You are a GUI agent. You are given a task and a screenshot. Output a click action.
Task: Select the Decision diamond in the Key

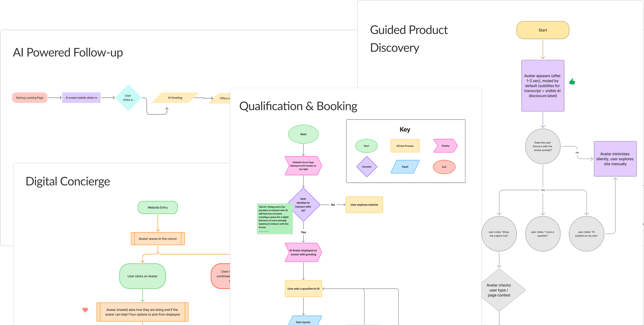[x=367, y=167]
